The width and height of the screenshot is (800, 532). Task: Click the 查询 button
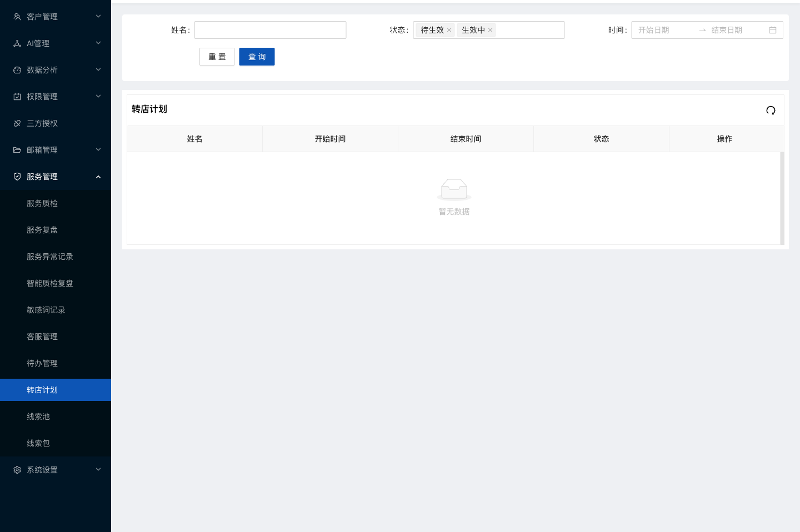click(257, 57)
